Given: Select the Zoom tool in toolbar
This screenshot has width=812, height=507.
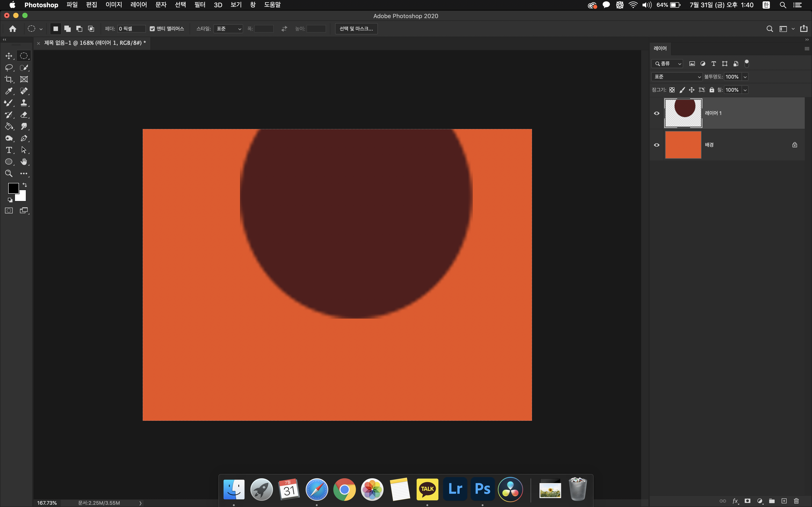Looking at the screenshot, I should pyautogui.click(x=9, y=173).
